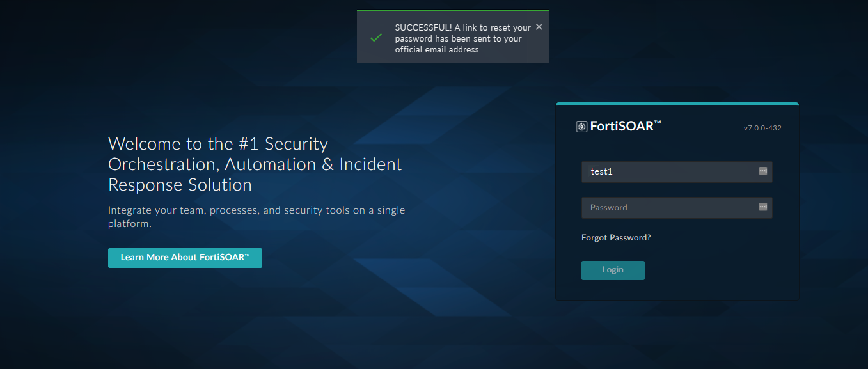Image resolution: width=868 pixels, height=369 pixels.
Task: Click the gear emblem inside the FortiSOAR logo
Action: (x=581, y=126)
